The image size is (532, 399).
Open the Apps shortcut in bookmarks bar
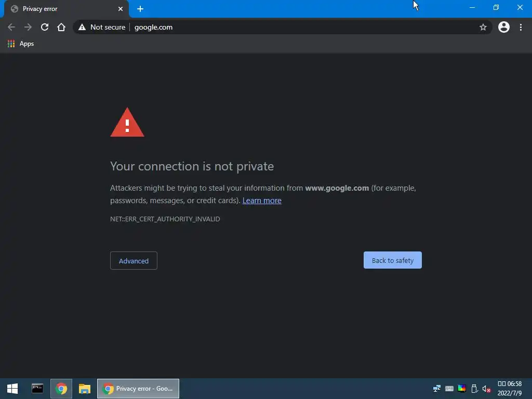21,44
